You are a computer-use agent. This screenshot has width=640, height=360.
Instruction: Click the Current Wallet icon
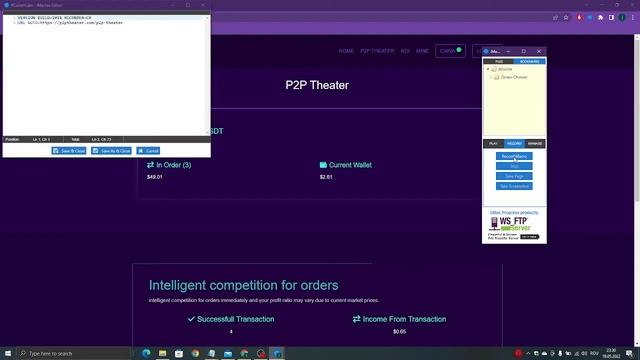click(x=323, y=165)
